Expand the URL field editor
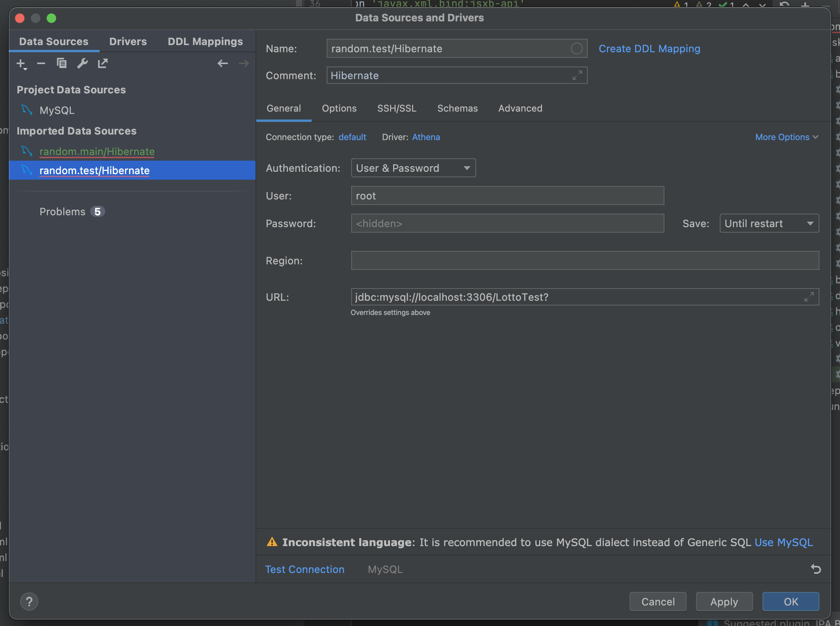 pyautogui.click(x=808, y=297)
